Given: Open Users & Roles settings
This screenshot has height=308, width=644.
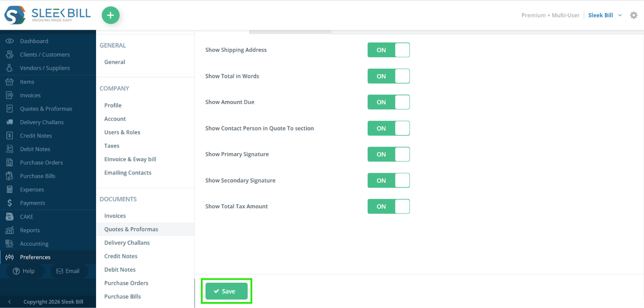Looking at the screenshot, I should 122,132.
